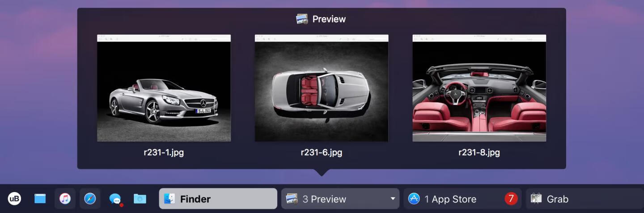The width and height of the screenshot is (644, 213).
Task: Open the r231-8.jpg red interior thumbnail
Action: pyautogui.click(x=479, y=88)
